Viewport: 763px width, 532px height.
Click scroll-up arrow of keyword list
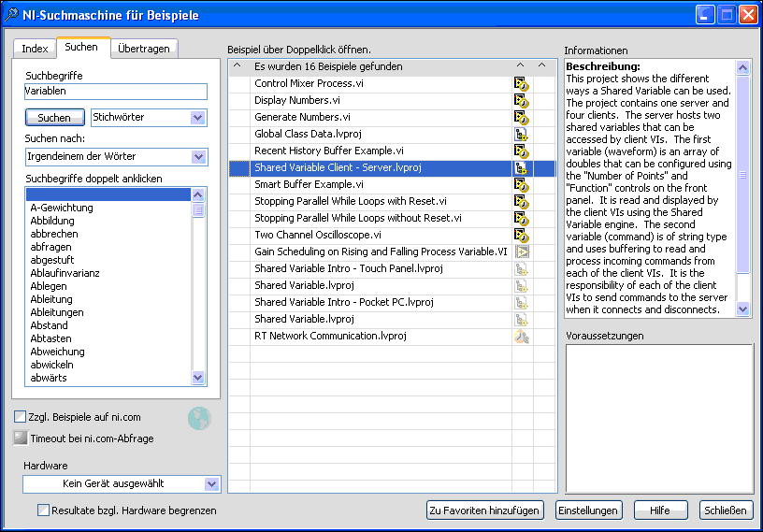pos(198,194)
